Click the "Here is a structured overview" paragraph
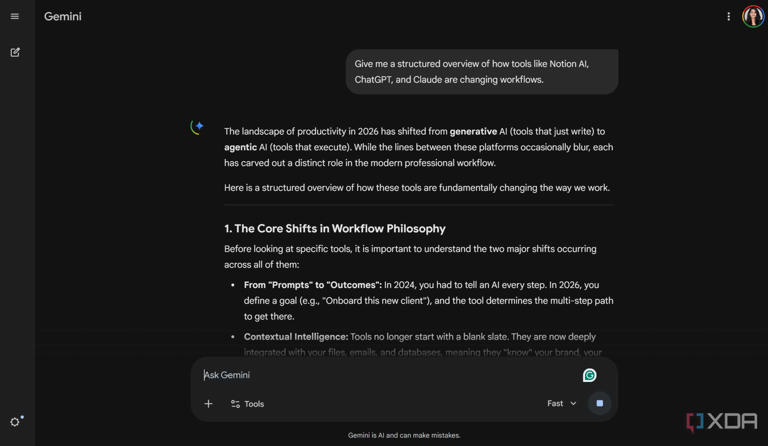768x446 pixels. click(416, 188)
